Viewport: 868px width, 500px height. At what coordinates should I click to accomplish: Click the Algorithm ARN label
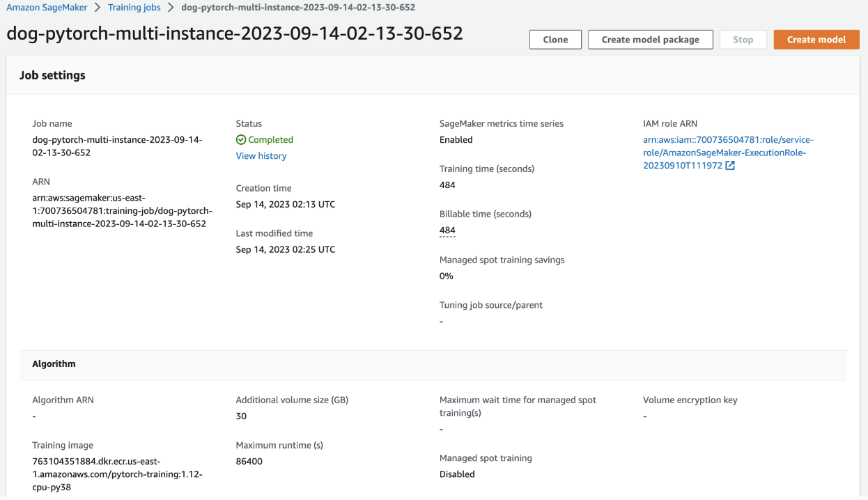63,400
